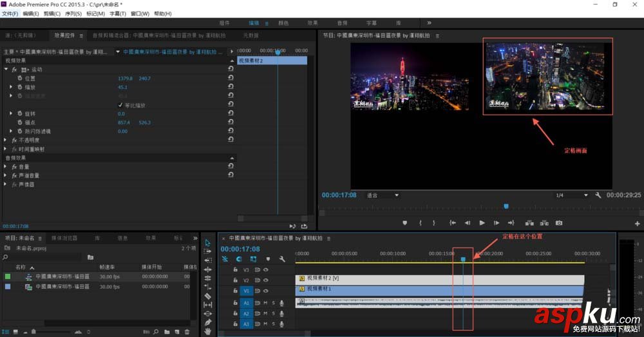The width and height of the screenshot is (644, 337).
Task: Add a marker in the Program monitor
Action: click(405, 223)
